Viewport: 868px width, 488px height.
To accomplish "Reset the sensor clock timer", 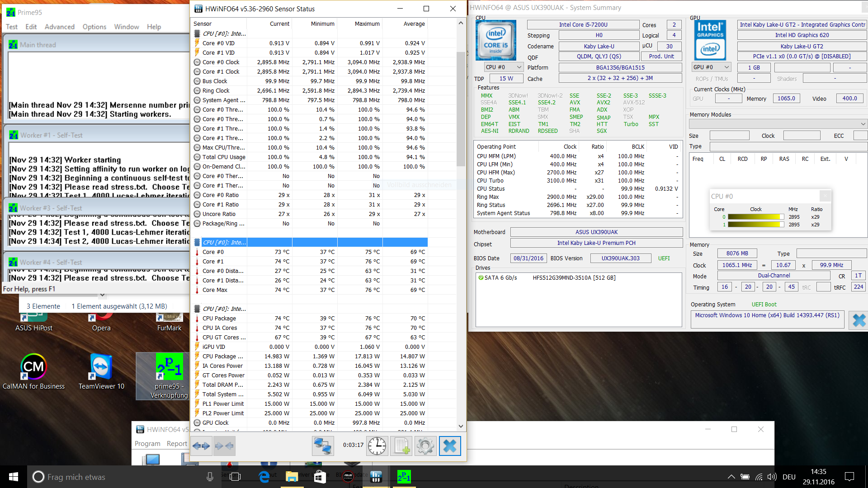I will pos(377,446).
